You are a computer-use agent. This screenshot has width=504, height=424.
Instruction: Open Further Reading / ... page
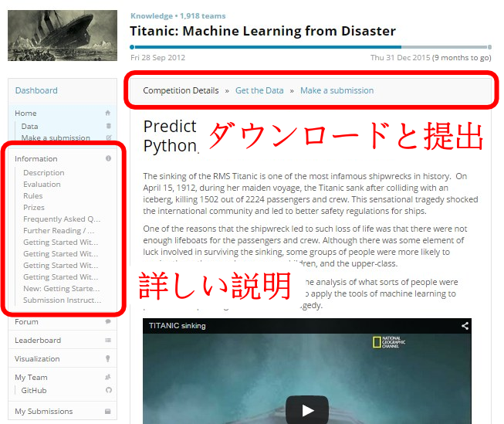[59, 231]
